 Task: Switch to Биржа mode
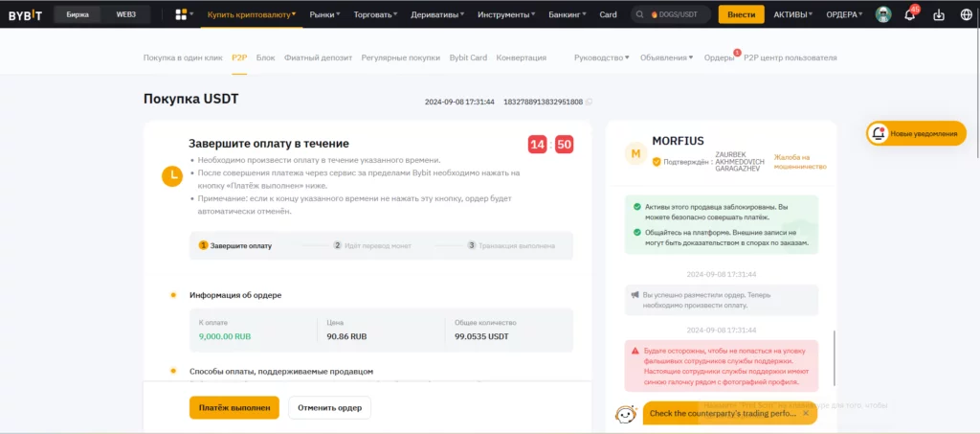click(78, 14)
